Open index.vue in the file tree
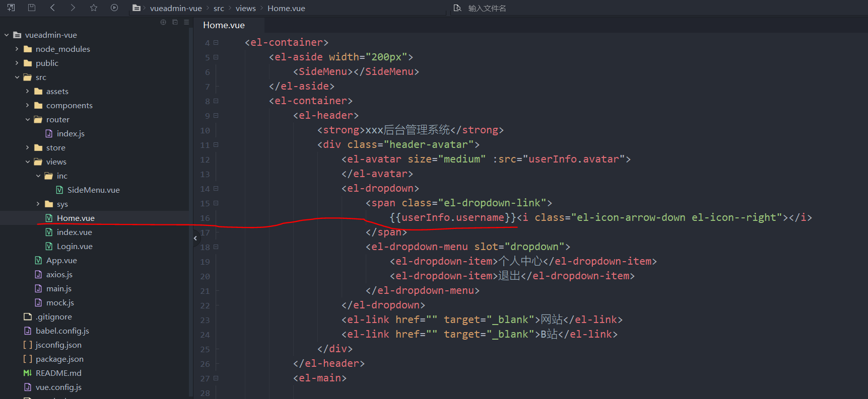Screen dimensions: 868x399 pyautogui.click(x=74, y=232)
